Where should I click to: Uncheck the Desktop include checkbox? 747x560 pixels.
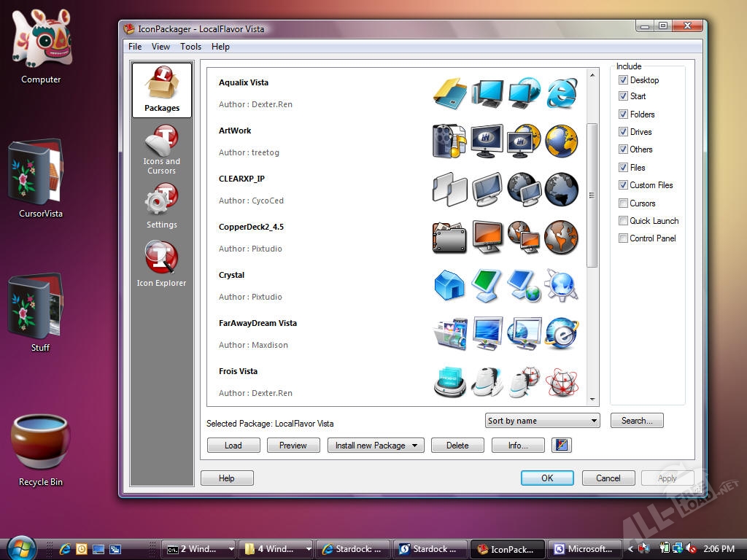pos(623,80)
